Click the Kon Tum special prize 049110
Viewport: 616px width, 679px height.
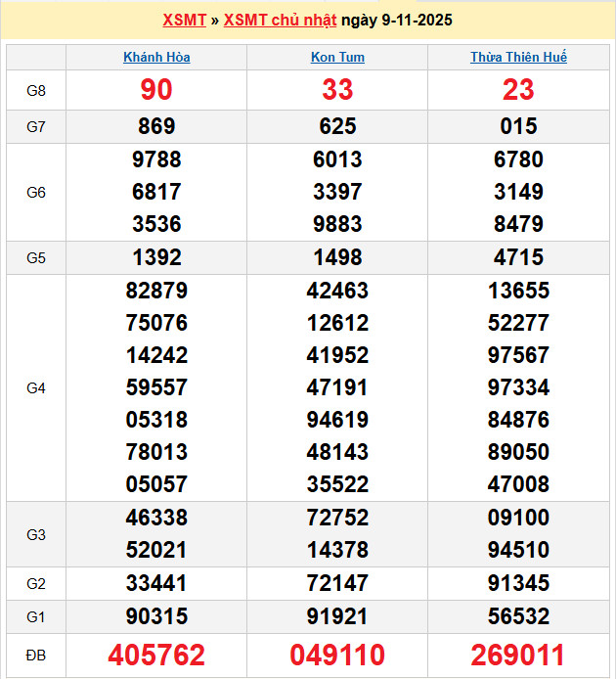coord(337,655)
